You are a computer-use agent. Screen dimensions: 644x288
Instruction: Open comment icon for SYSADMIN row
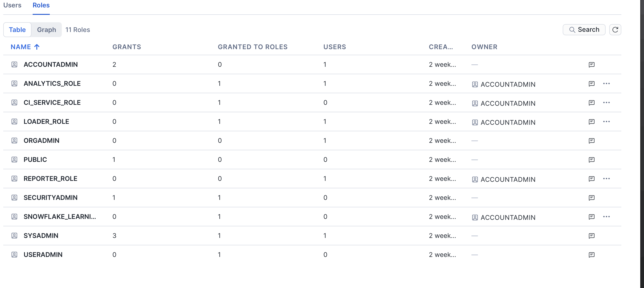click(591, 236)
